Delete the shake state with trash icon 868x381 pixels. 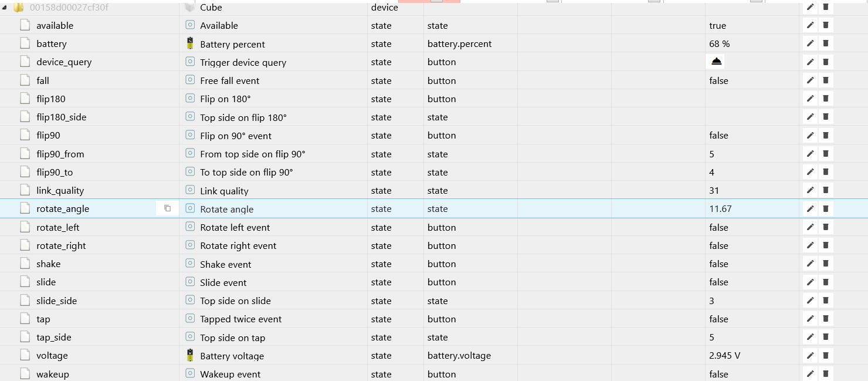click(x=825, y=264)
